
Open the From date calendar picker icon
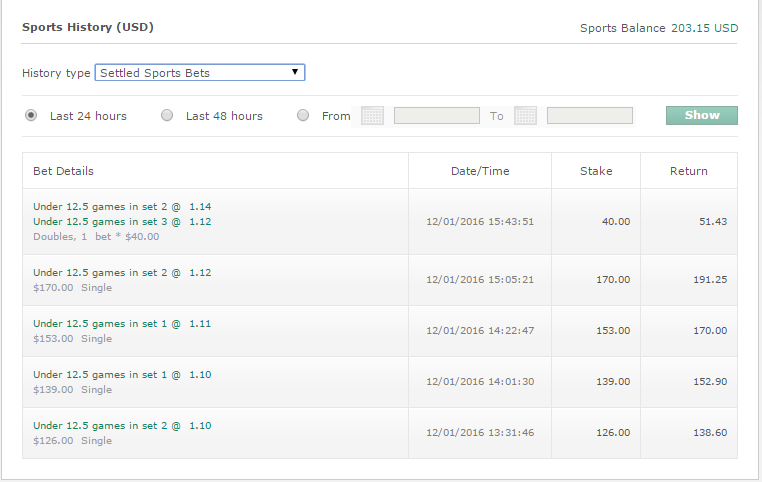[x=372, y=116]
